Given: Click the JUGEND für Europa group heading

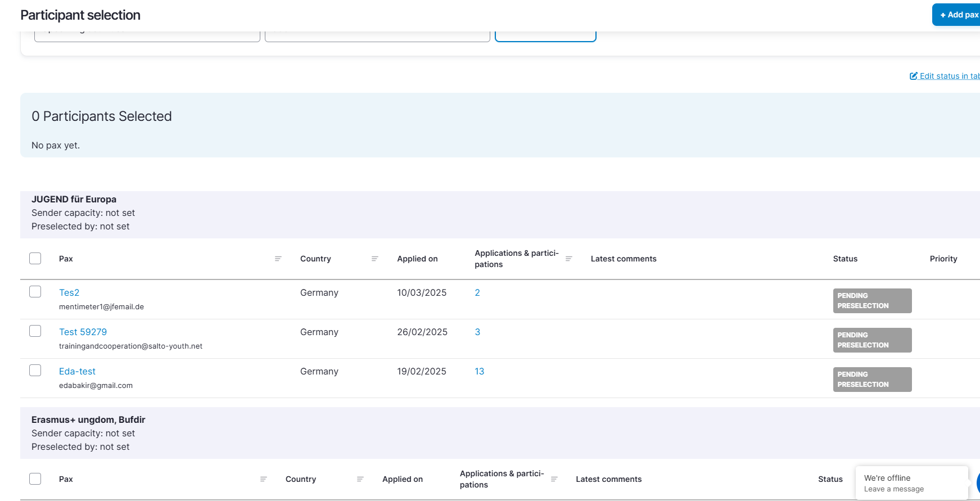Looking at the screenshot, I should tap(74, 199).
